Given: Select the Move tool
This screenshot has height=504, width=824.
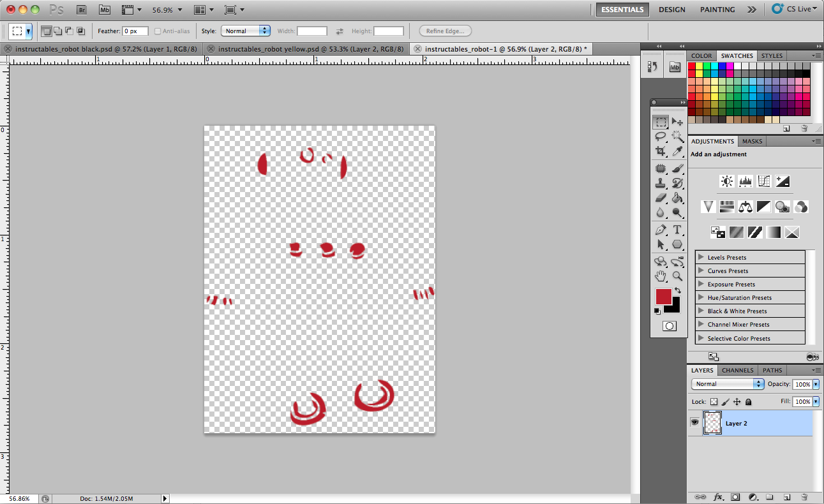Looking at the screenshot, I should 677,122.
